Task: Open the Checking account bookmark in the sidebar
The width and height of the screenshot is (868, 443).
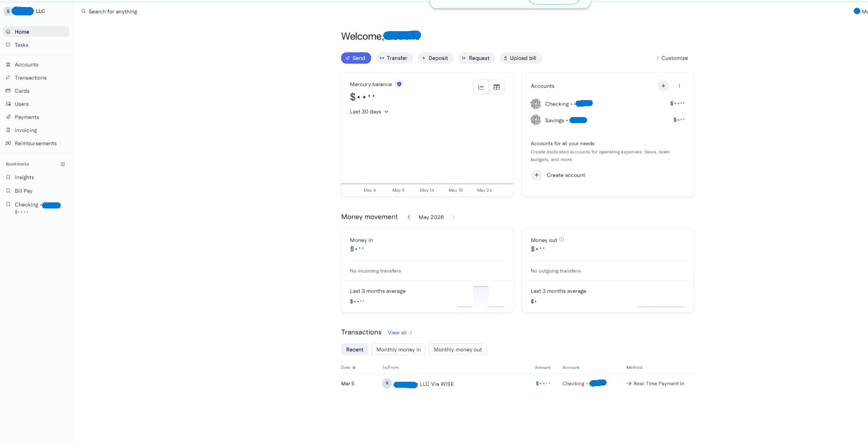Action: (x=36, y=208)
